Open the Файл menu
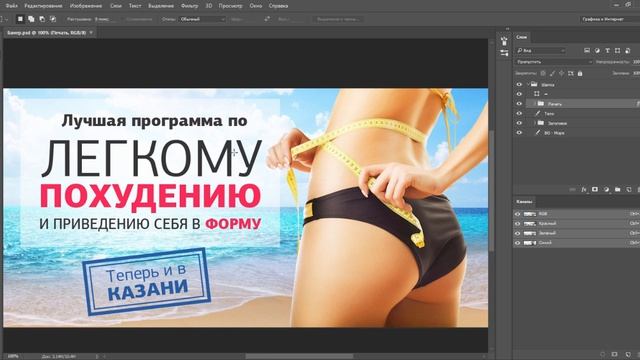The image size is (640, 360). [x=12, y=6]
